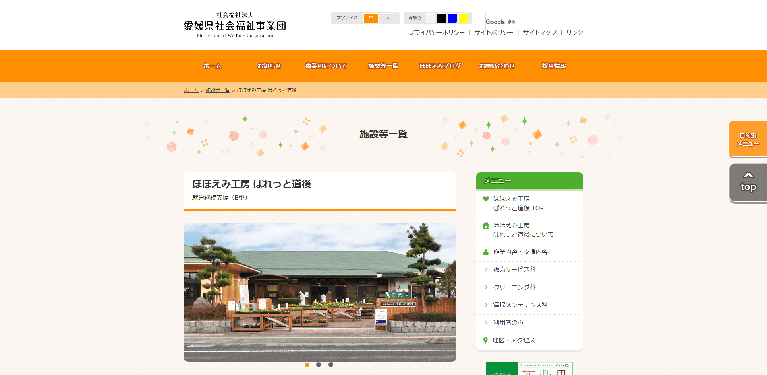This screenshot has height=375, width=767.
Task: Click the house icon in the sidebar menu
Action: pos(485,226)
